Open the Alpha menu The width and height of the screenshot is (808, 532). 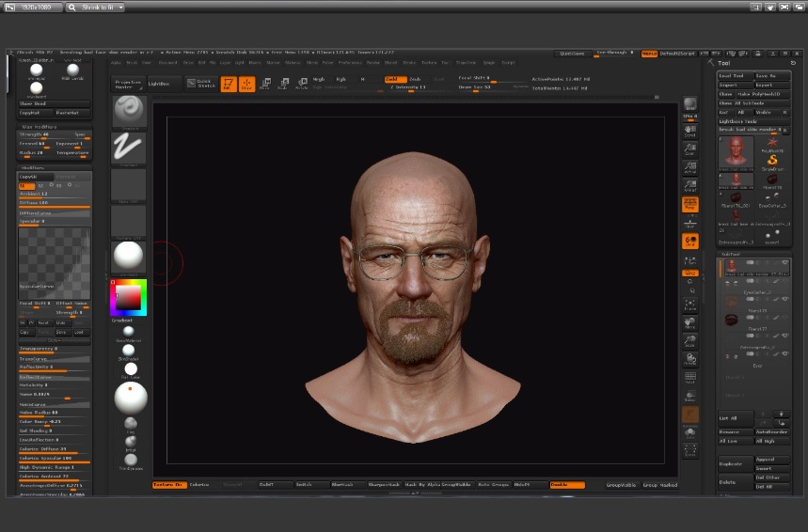point(116,63)
